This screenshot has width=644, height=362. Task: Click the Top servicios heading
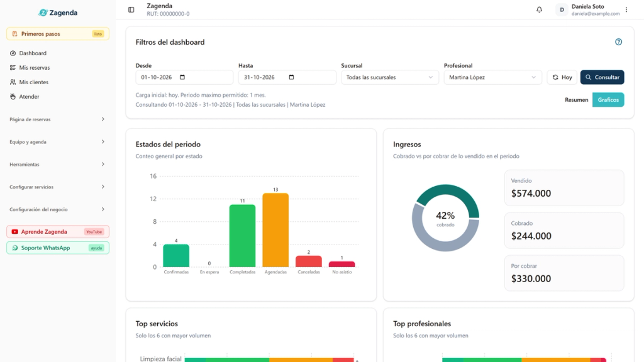click(157, 324)
